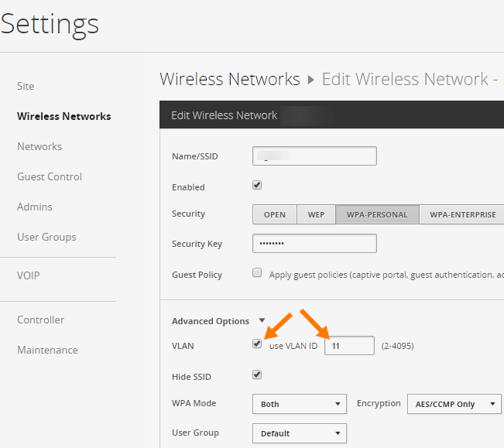The width and height of the screenshot is (504, 448).
Task: Uncheck the use VLAN ID checkbox
Action: point(257,344)
